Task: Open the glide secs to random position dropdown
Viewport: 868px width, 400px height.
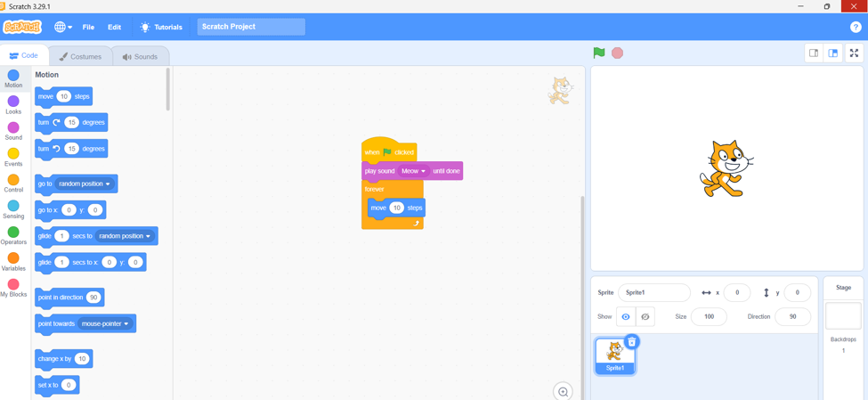Action: pos(126,236)
